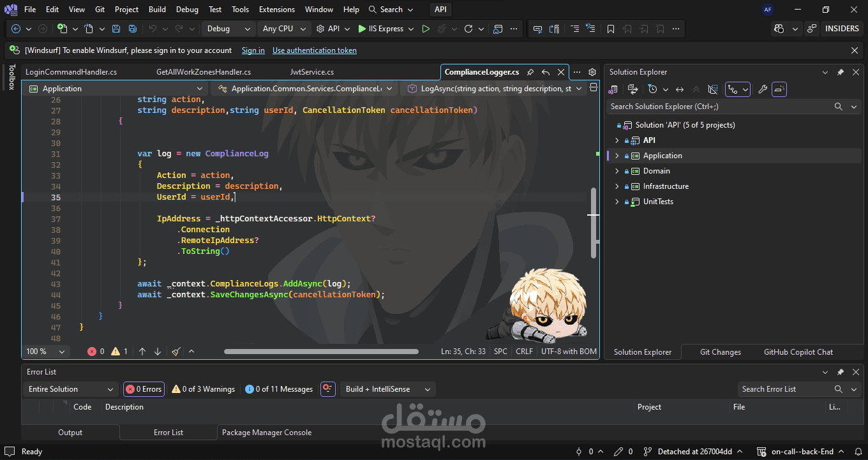Open Package Manager Console tab
This screenshot has width=868, height=460.
click(267, 433)
